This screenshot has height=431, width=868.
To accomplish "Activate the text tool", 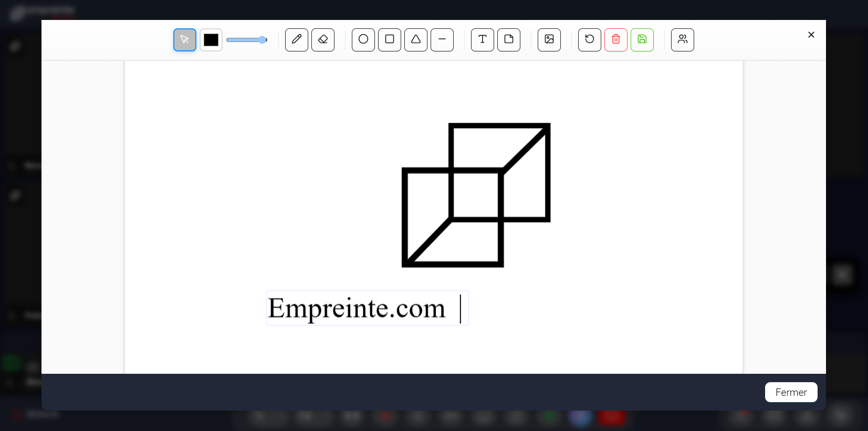I will pyautogui.click(x=483, y=40).
